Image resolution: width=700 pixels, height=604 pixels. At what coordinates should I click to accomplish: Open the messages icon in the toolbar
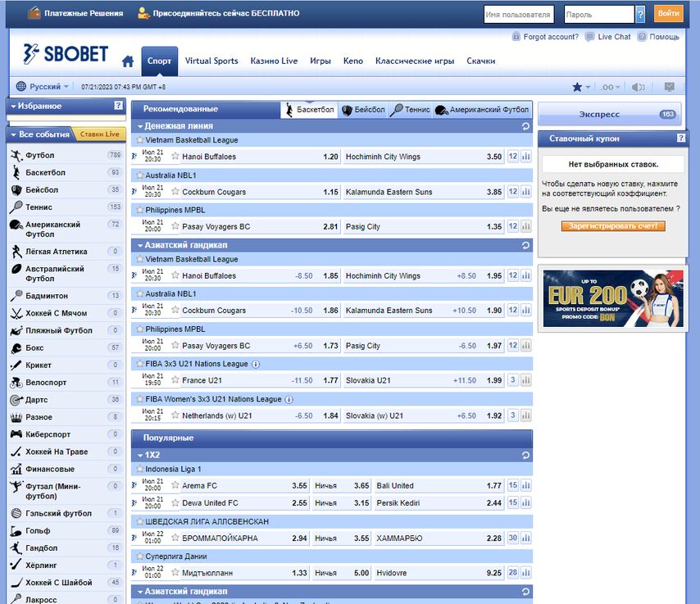(x=669, y=87)
